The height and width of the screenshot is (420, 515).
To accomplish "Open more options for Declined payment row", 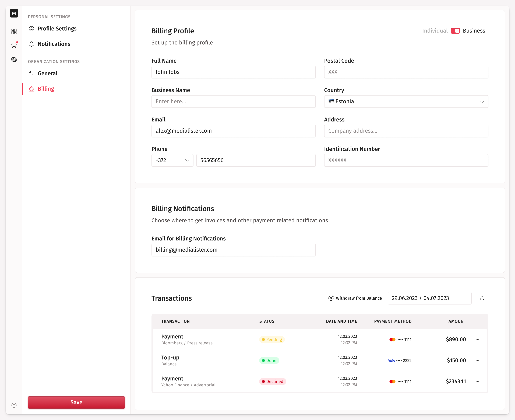I will pyautogui.click(x=478, y=381).
